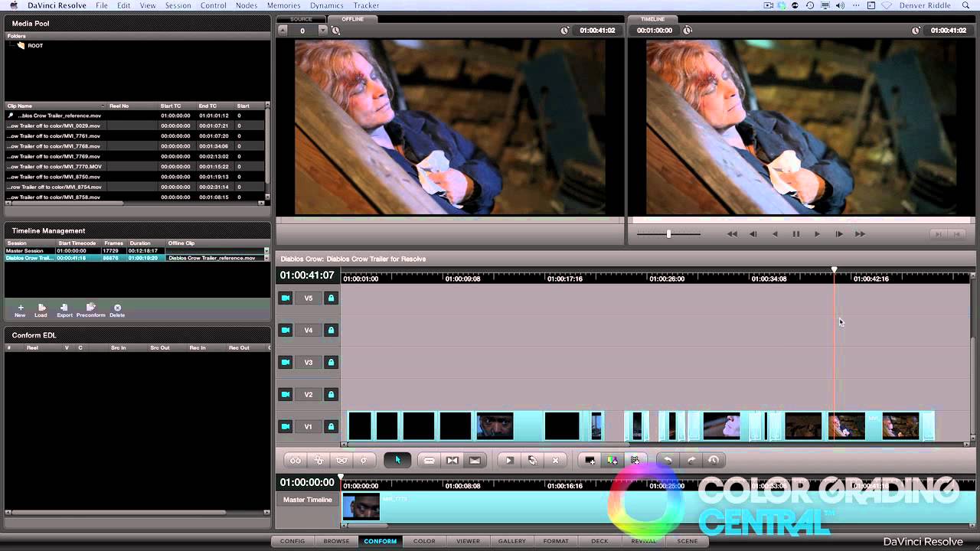980x551 pixels.
Task: Click the Load session icon
Action: tap(41, 308)
